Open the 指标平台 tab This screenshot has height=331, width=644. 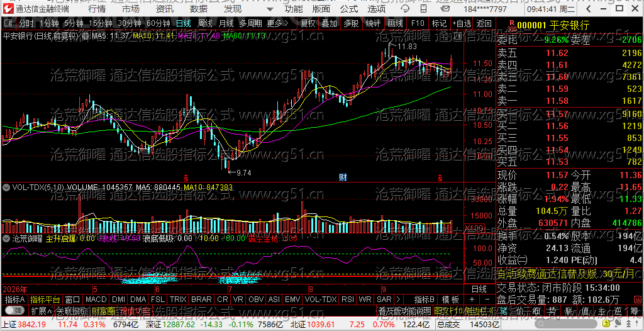click(45, 299)
